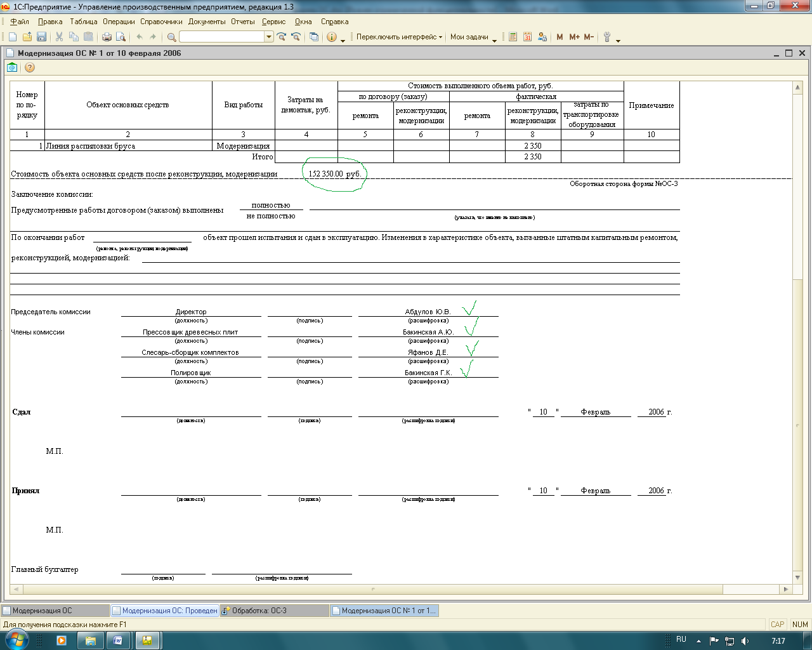Open Word from the taskbar
This screenshot has height=650, width=812.
click(118, 640)
